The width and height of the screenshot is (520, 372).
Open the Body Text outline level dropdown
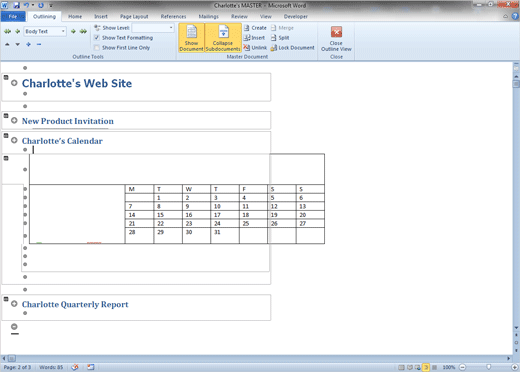pyautogui.click(x=63, y=31)
